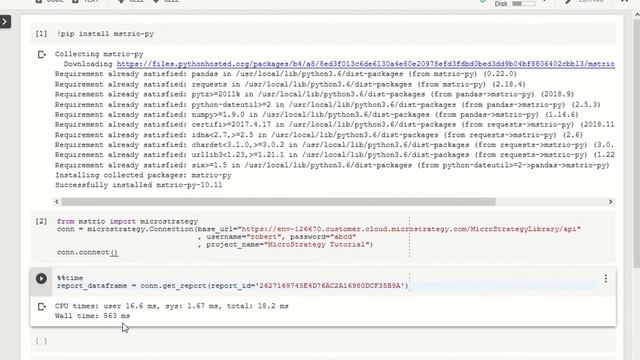Viewport: 640px width, 360px height.
Task: Click the 'Requirement already satisfied: chardet' line
Action: [335, 145]
